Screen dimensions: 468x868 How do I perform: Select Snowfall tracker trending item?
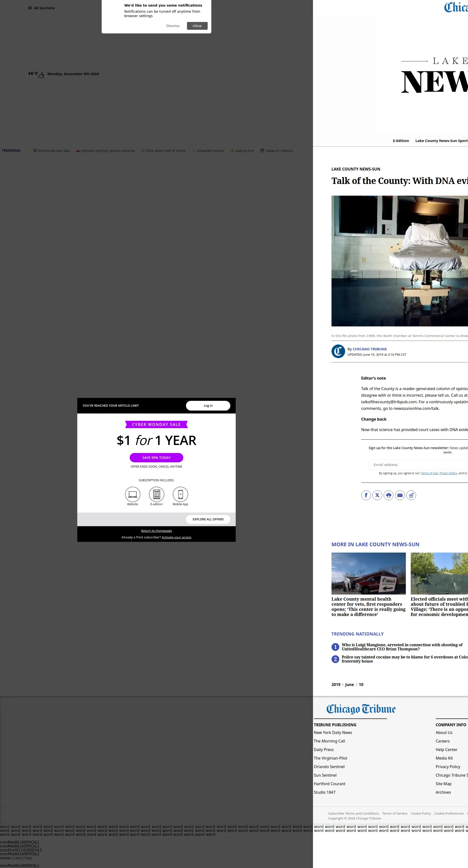pyautogui.click(x=210, y=151)
